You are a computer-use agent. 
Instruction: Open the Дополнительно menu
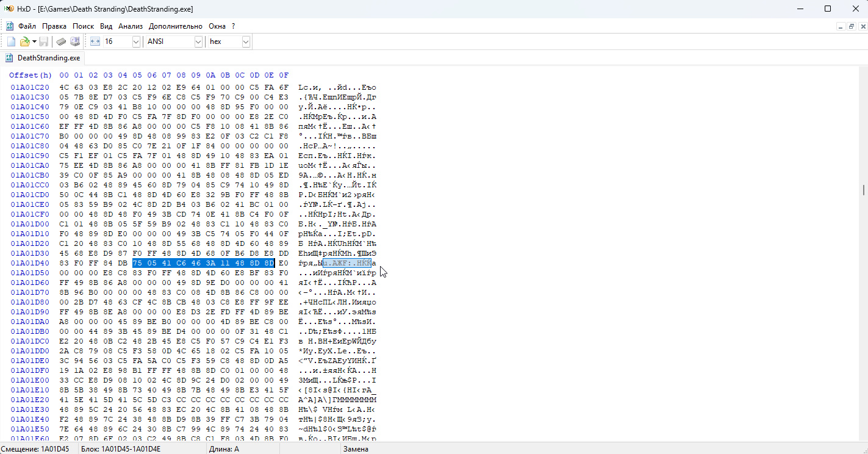176,26
